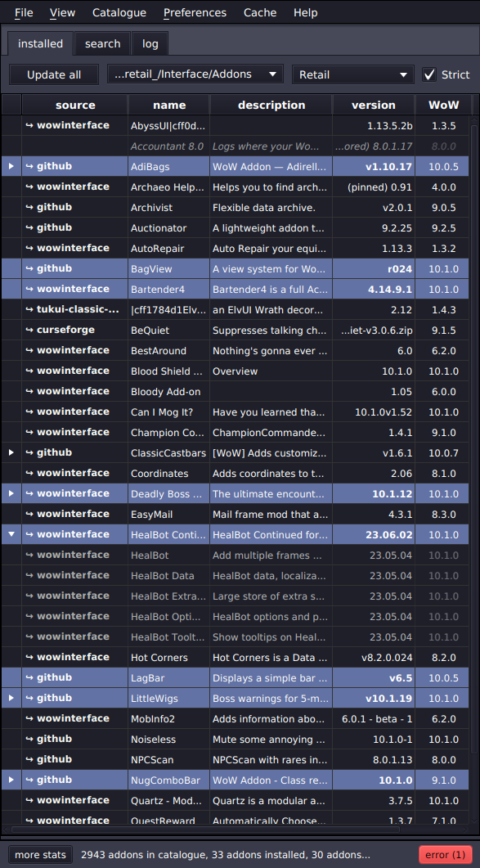This screenshot has width=480, height=868.
Task: Open the wowinterface source link for EasyMail
Action: point(68,515)
